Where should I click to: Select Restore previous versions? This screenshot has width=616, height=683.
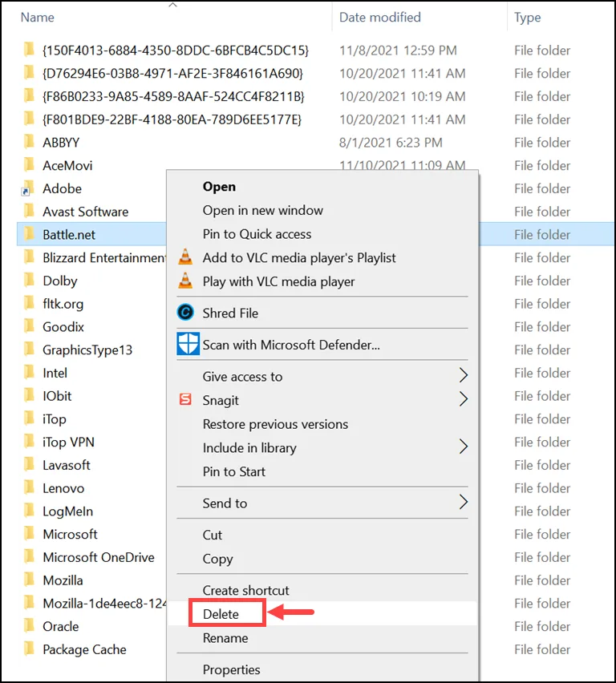pos(275,424)
